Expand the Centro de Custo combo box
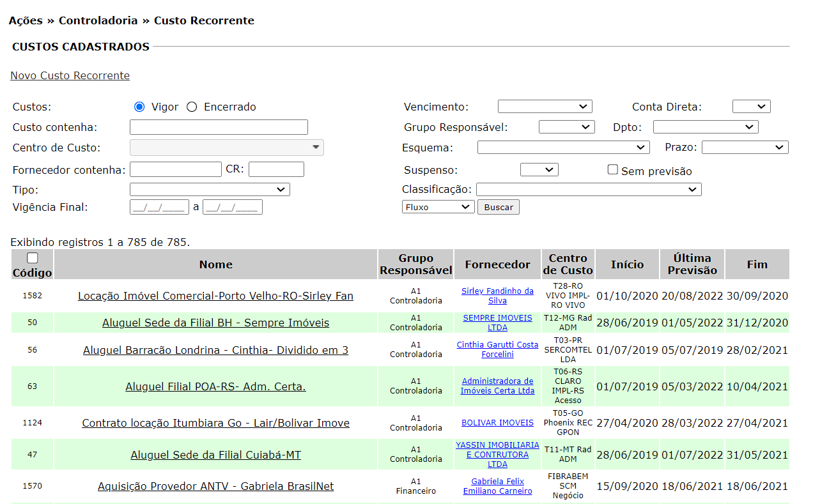The width and height of the screenshot is (813, 504). pos(226,148)
